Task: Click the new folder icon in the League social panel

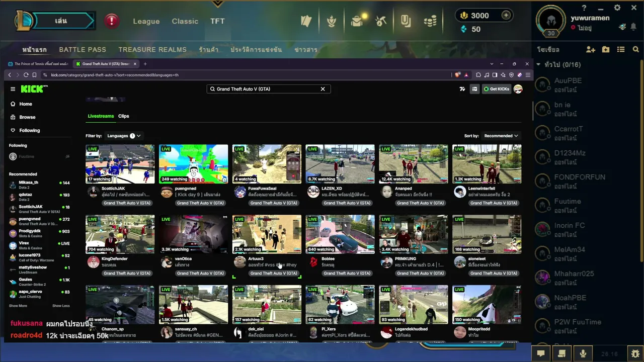Action: tap(606, 49)
